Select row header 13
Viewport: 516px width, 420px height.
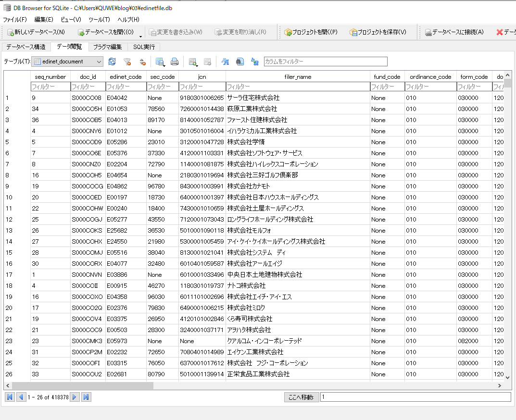17,231
